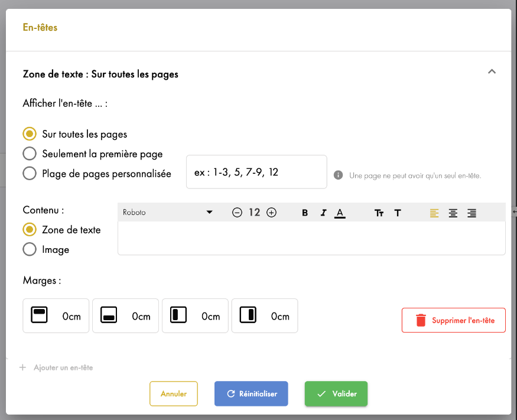Toggle italic formatting in text toolbar
The image size is (517, 420).
pos(323,213)
